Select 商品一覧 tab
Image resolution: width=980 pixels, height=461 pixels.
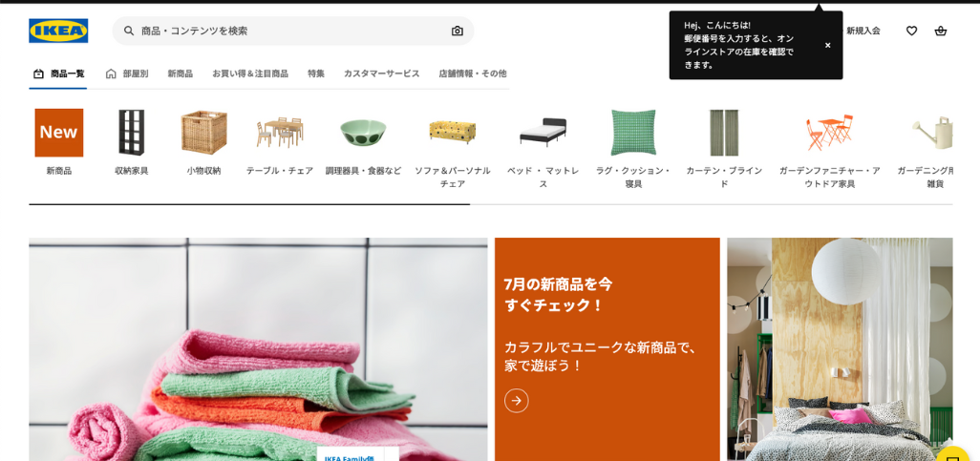point(58,73)
